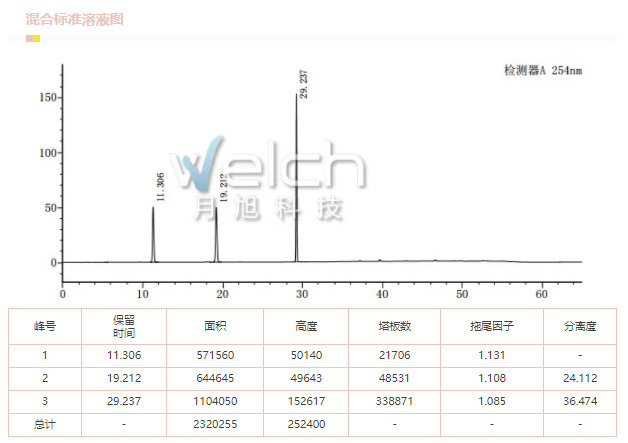Click total area value 2320255
This screenshot has width=628, height=443.
(x=215, y=424)
